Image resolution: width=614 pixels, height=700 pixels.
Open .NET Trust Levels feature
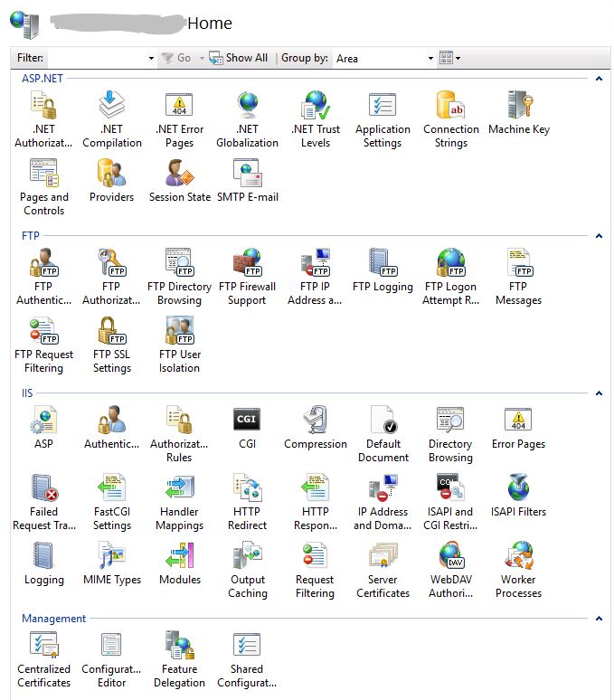point(316,119)
